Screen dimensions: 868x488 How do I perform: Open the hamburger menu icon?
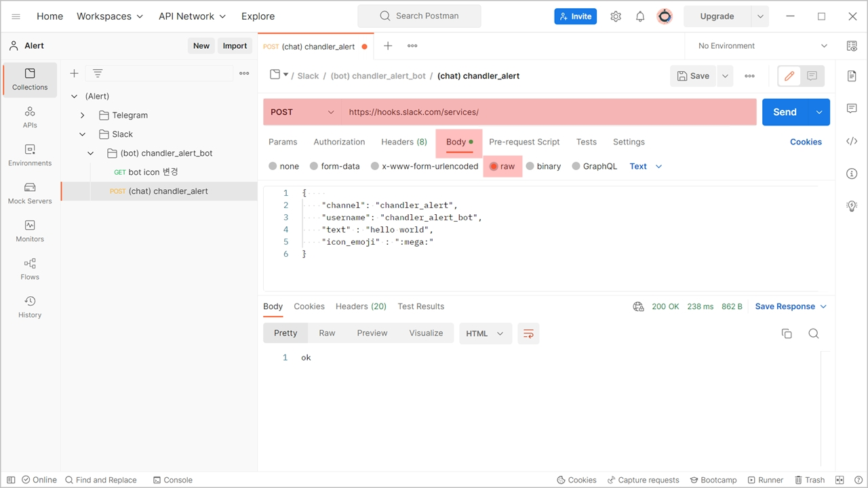tap(16, 16)
